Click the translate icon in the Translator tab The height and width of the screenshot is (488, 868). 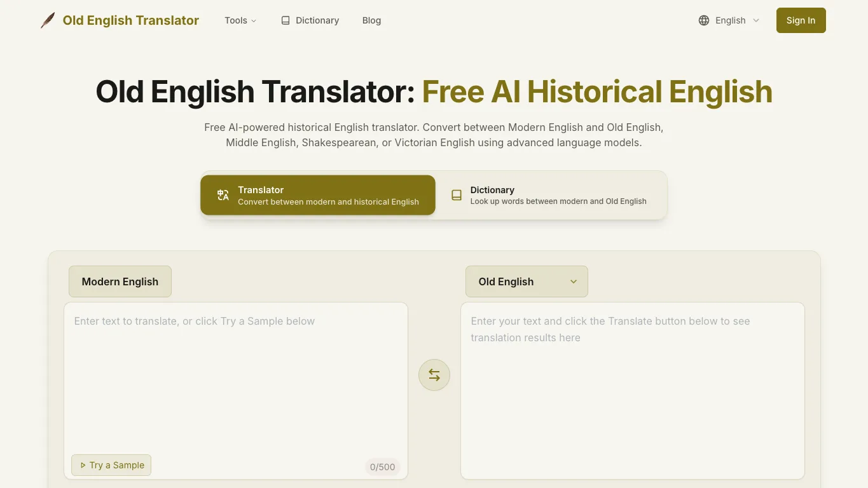tap(223, 195)
